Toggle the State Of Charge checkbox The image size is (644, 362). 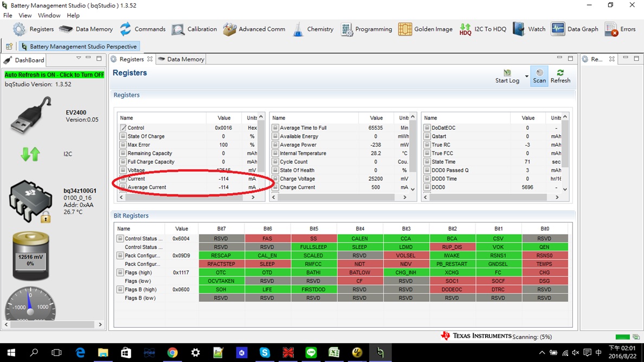point(123,136)
